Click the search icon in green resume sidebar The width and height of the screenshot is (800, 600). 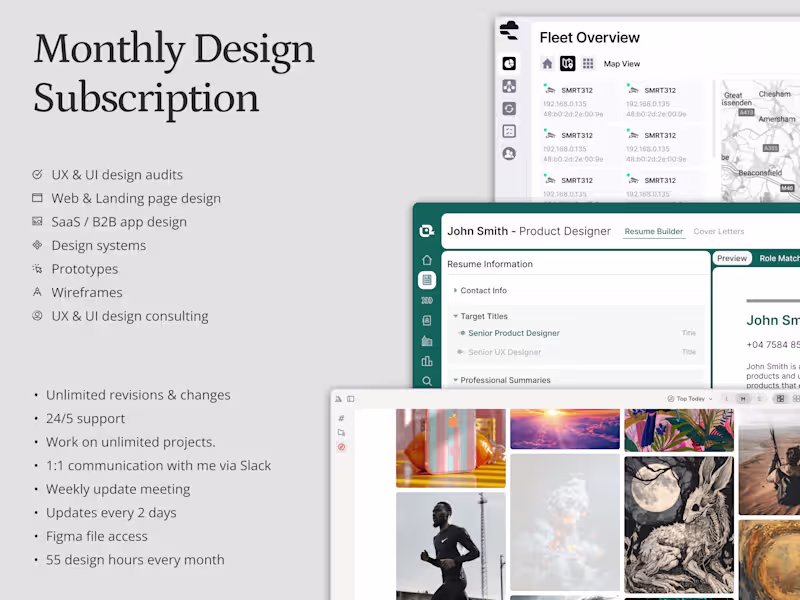coord(427,381)
